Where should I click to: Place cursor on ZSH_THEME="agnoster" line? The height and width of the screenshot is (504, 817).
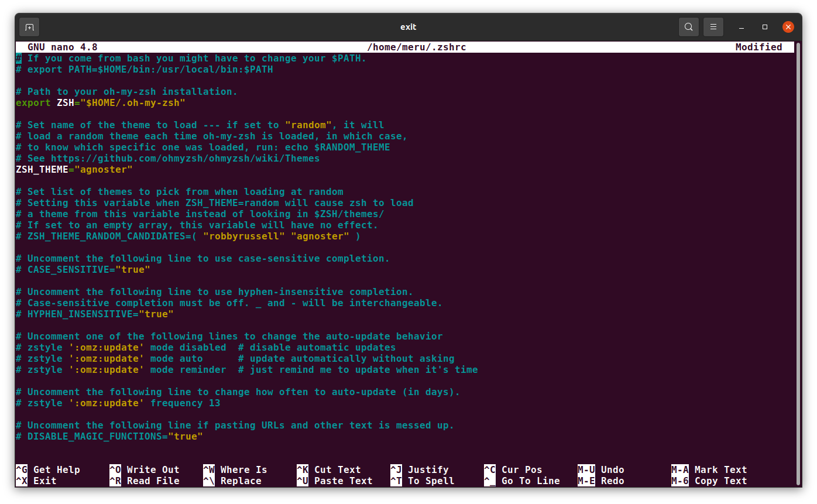click(74, 170)
